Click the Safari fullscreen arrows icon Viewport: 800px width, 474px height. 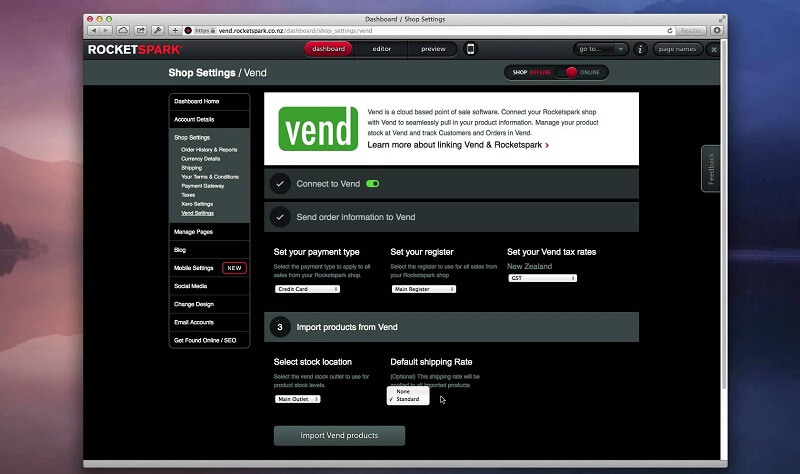(721, 19)
